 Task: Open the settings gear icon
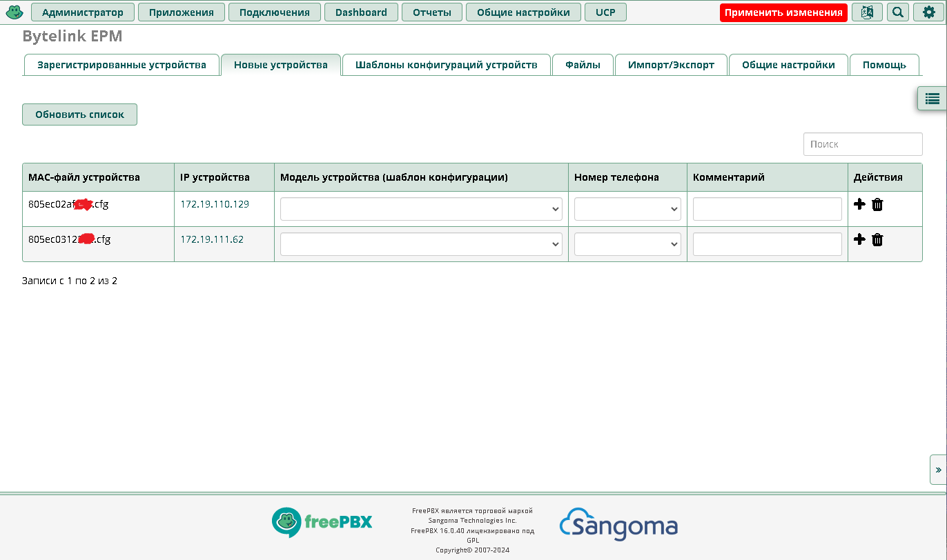point(929,12)
